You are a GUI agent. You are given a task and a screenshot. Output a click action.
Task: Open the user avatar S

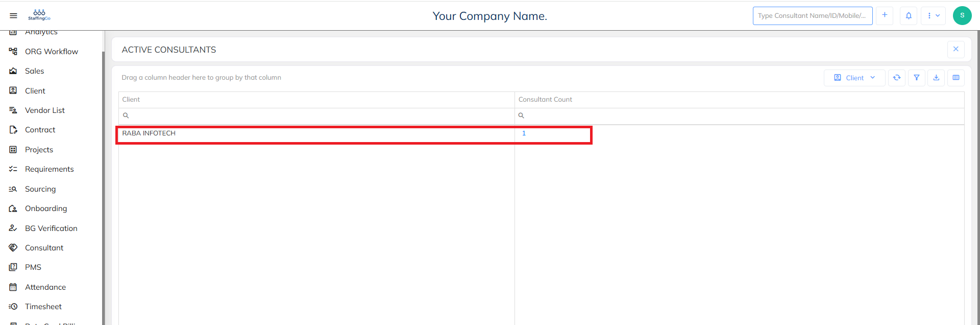point(962,16)
